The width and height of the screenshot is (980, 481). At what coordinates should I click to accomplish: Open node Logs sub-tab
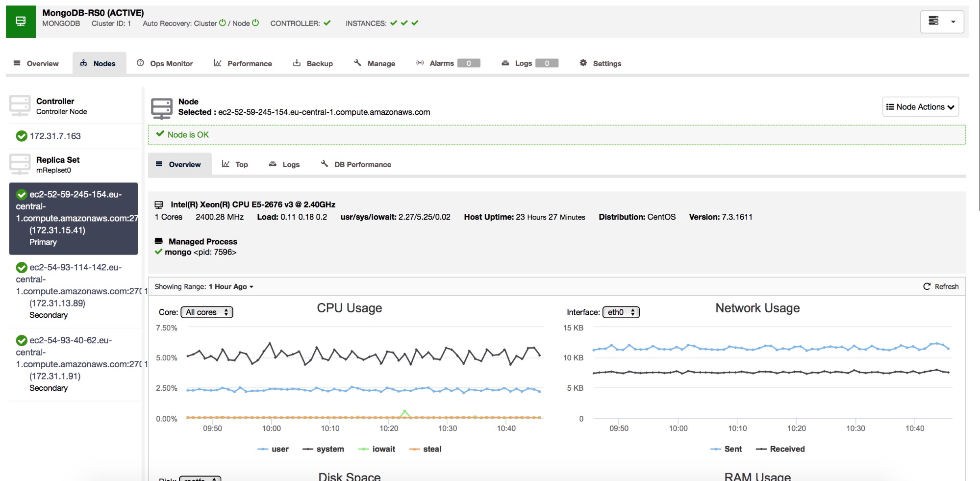(285, 164)
